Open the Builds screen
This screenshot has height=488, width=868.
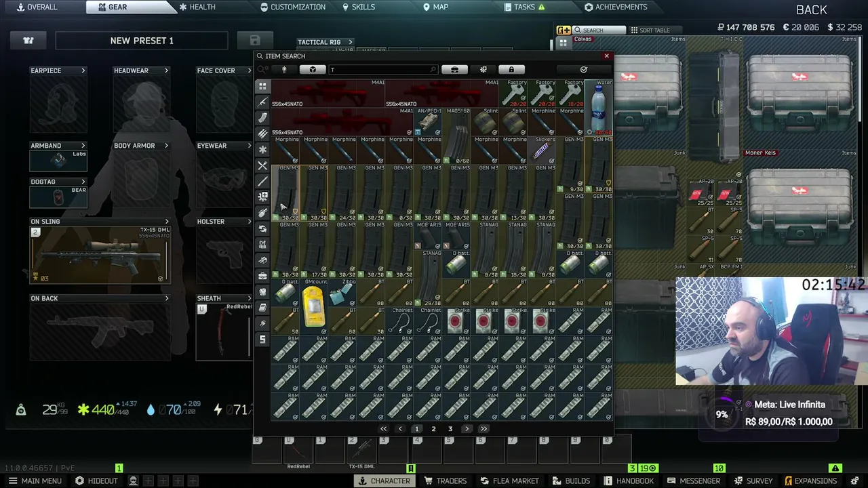coord(571,481)
